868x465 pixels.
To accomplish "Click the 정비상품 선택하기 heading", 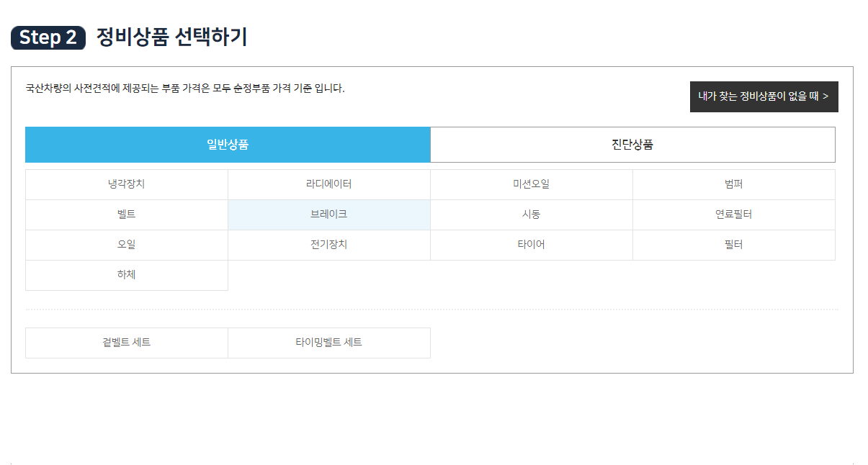I will coord(171,37).
